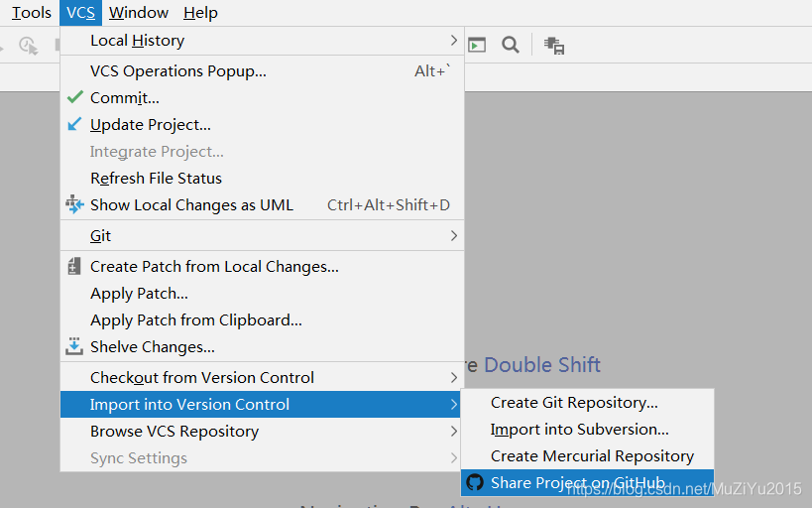Click the Double Shift hint text
This screenshot has width=812, height=508.
(542, 365)
